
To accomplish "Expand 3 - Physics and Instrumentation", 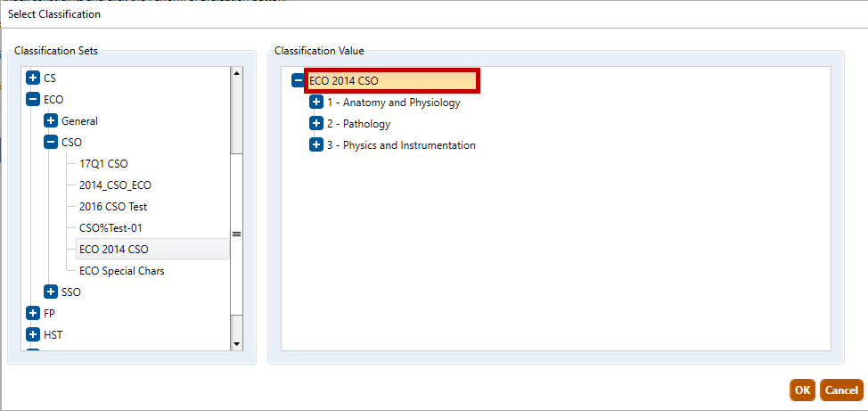I will 315,145.
